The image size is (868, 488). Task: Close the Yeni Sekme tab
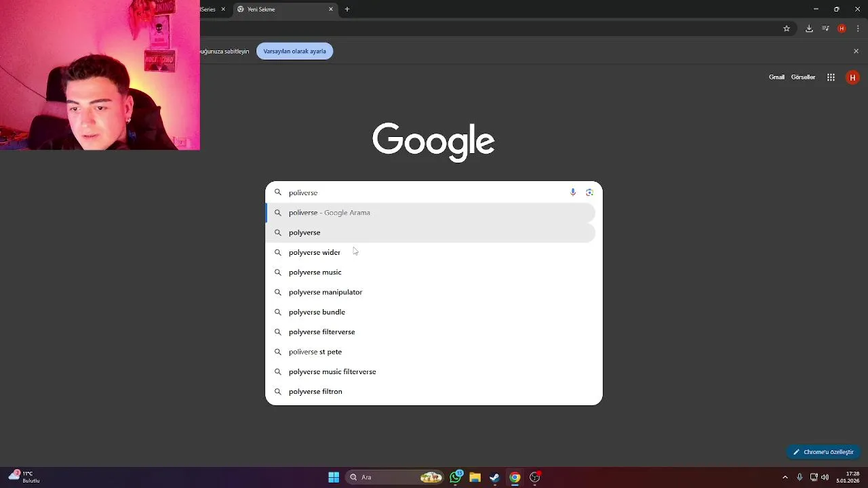(x=331, y=9)
